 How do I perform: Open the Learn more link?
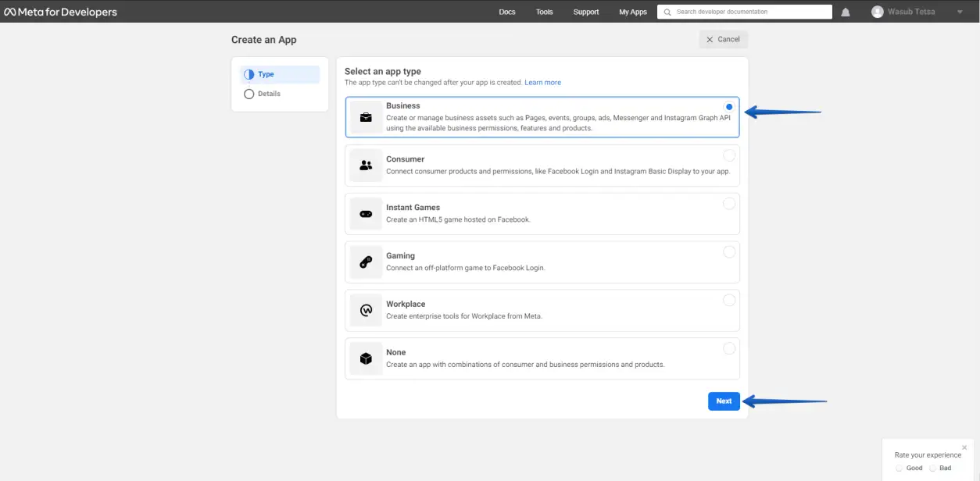point(542,83)
